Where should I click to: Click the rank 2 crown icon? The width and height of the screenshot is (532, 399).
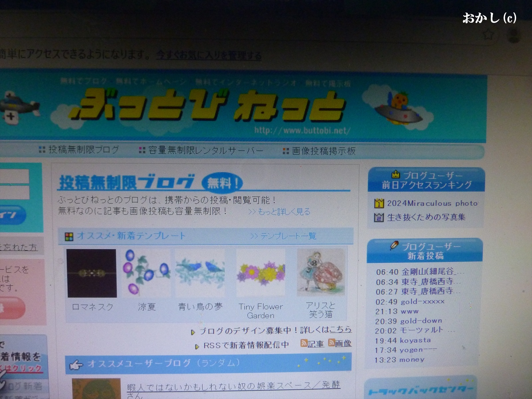pyautogui.click(x=379, y=218)
